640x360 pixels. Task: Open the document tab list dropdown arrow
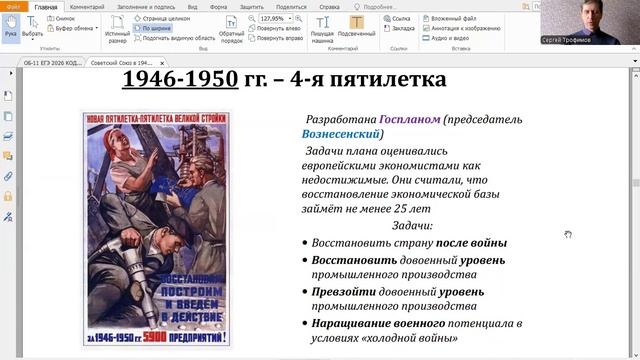tap(635, 61)
